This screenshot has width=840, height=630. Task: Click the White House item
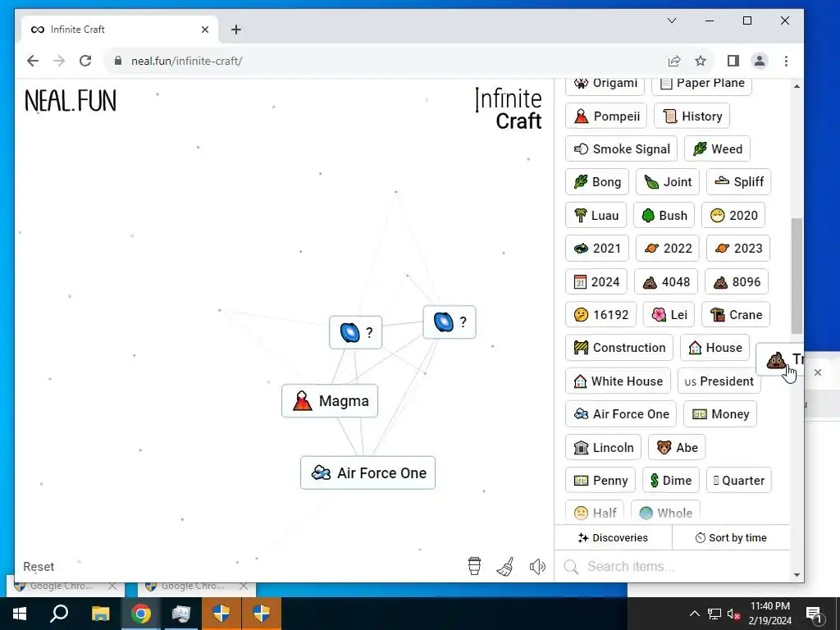click(618, 381)
